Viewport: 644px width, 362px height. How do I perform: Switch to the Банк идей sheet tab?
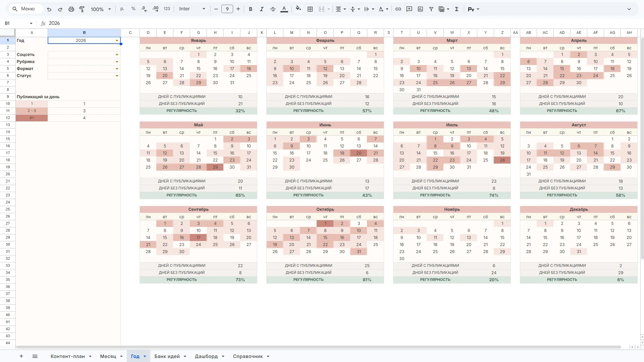pyautogui.click(x=167, y=356)
